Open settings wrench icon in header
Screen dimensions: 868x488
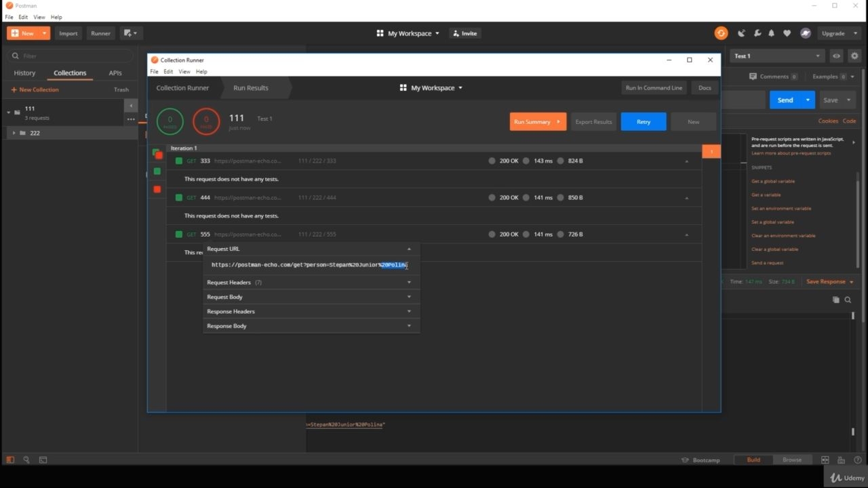[757, 33]
